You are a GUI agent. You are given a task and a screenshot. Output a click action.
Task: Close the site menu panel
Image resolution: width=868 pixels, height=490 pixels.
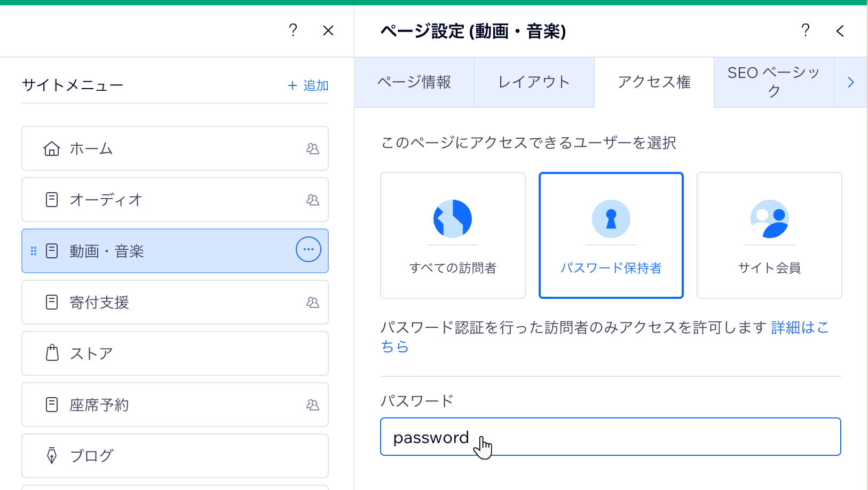click(328, 30)
